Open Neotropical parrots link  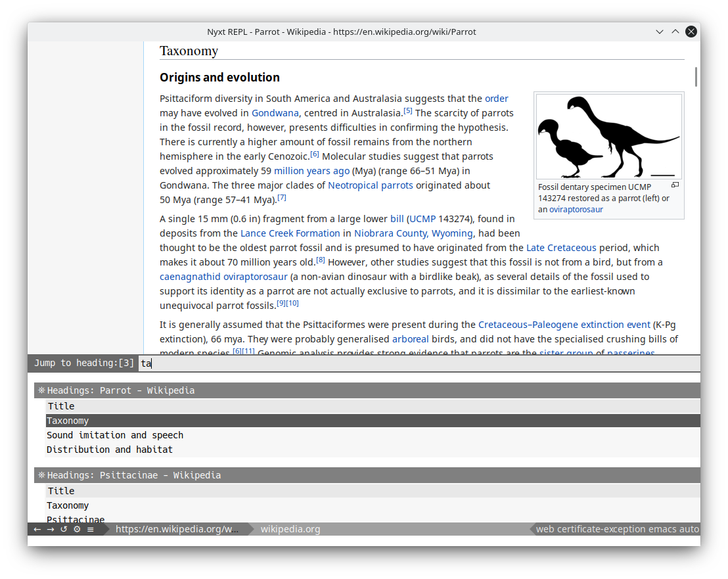click(x=370, y=185)
